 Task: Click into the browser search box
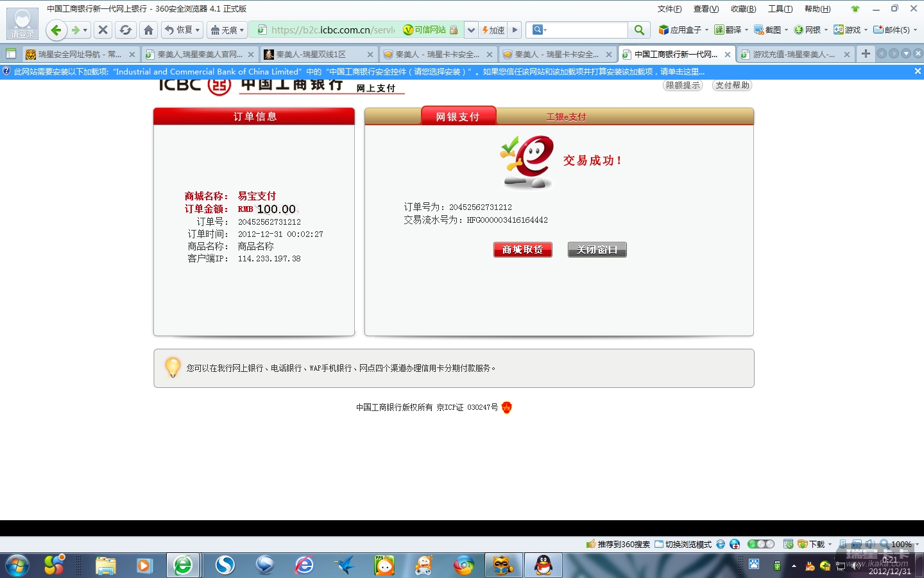click(x=586, y=30)
